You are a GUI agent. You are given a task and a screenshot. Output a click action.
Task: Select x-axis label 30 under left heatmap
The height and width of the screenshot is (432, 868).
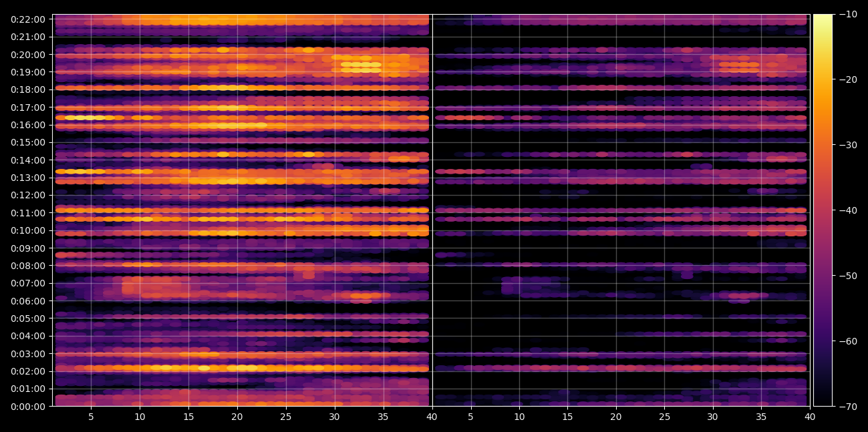pos(334,417)
